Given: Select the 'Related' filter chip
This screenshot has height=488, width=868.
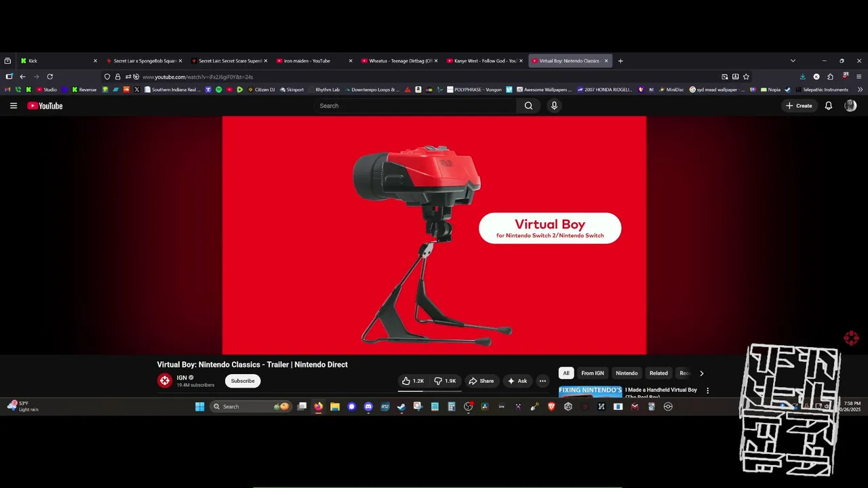Looking at the screenshot, I should point(658,373).
